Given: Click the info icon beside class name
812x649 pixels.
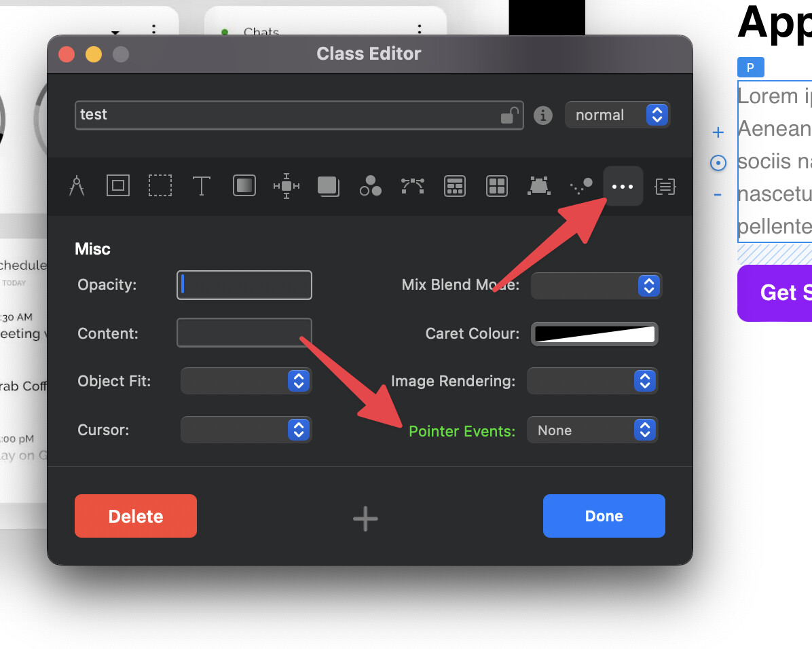Looking at the screenshot, I should tap(542, 115).
